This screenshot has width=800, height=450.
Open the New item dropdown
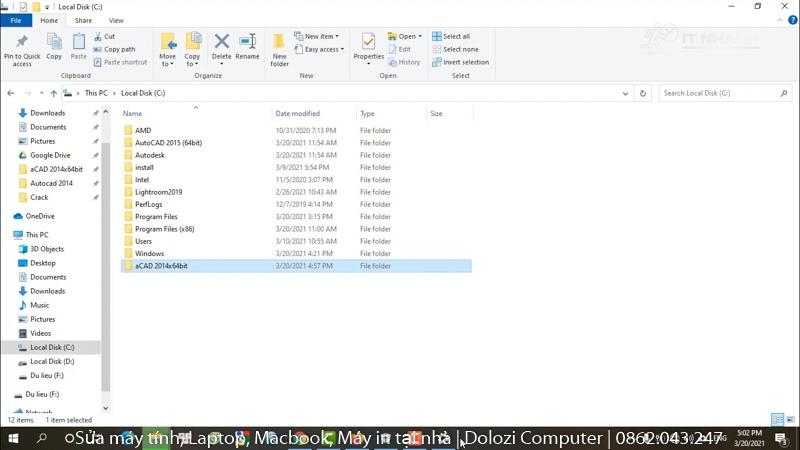(316, 36)
